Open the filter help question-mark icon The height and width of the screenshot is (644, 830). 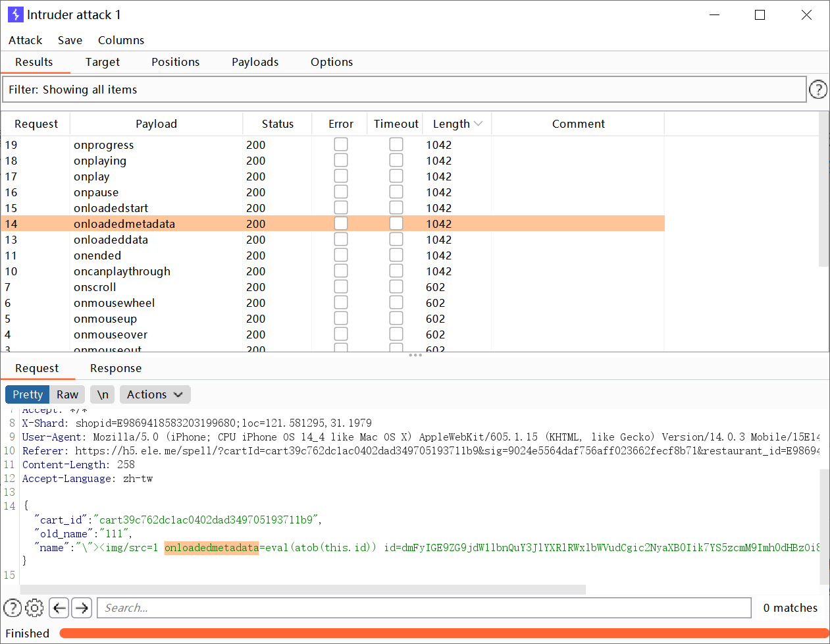pos(817,89)
